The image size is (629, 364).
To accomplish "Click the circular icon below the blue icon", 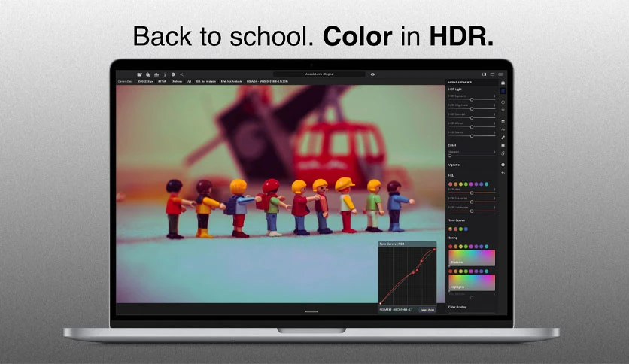I will [x=503, y=102].
